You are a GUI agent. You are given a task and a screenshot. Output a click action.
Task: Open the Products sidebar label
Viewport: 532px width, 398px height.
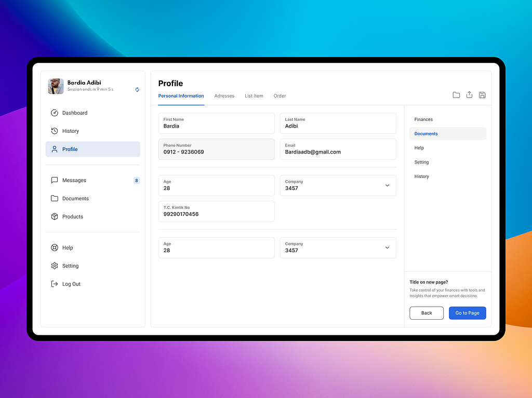point(73,216)
